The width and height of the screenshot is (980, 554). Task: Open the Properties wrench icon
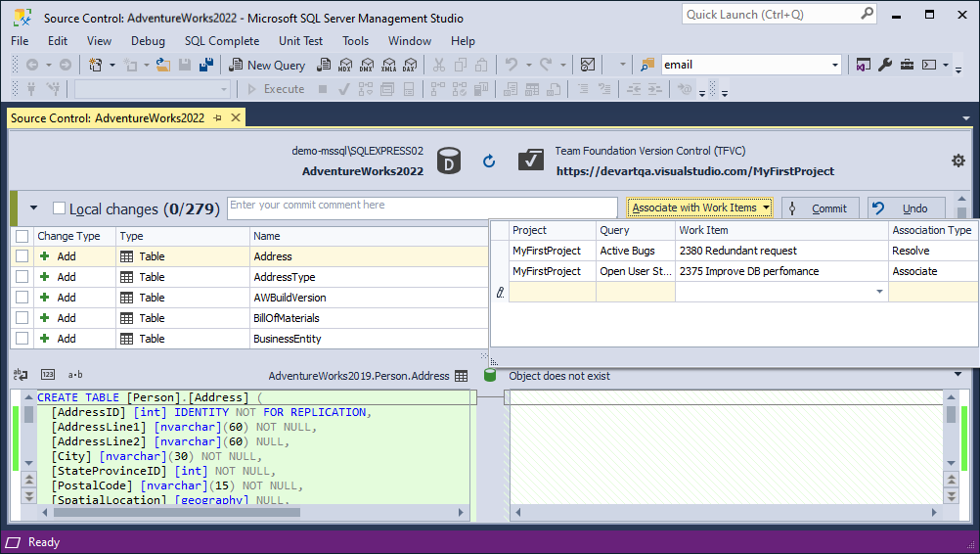(885, 65)
